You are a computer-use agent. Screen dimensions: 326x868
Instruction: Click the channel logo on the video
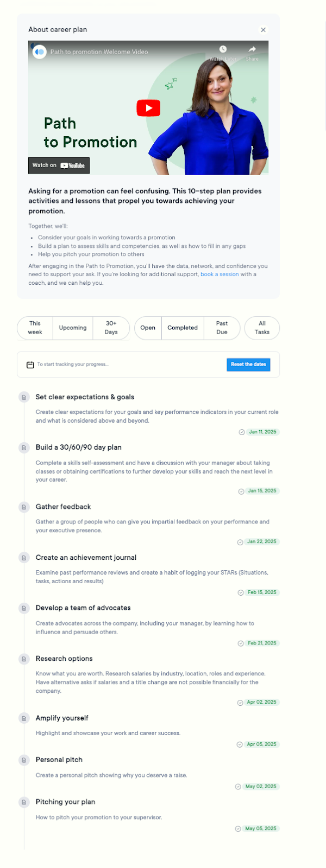pyautogui.click(x=39, y=52)
